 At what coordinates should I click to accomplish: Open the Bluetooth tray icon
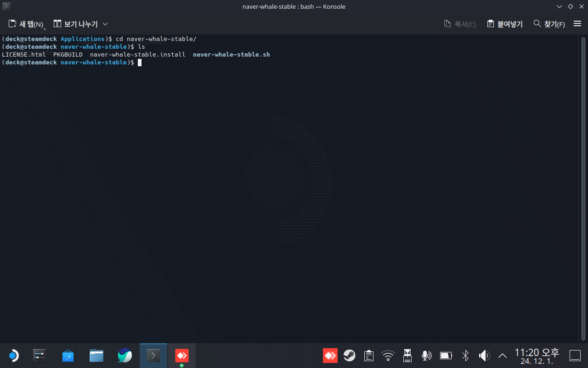point(465,356)
